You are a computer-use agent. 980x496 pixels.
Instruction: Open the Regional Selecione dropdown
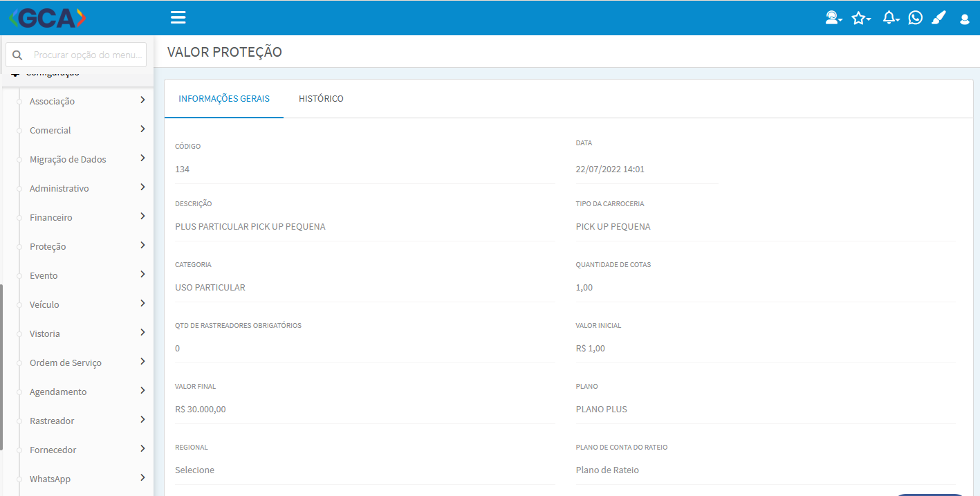pos(365,470)
